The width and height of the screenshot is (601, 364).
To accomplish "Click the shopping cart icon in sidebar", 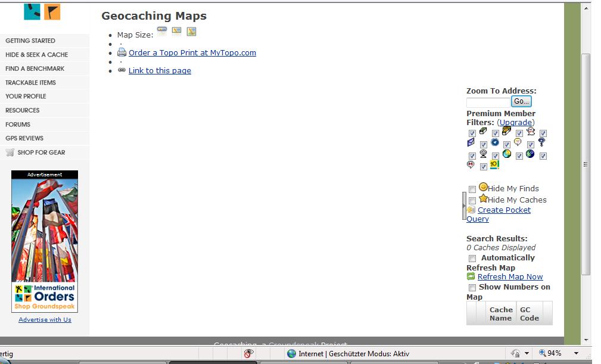I will tap(10, 152).
